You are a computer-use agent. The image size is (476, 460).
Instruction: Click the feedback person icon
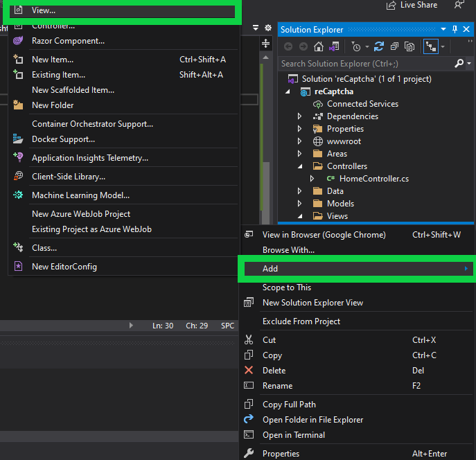pos(459,4)
